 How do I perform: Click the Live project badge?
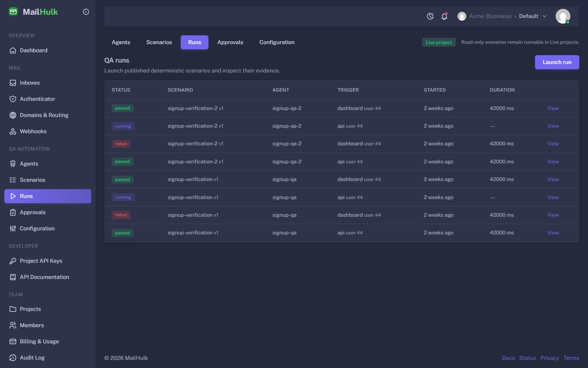pos(439,42)
